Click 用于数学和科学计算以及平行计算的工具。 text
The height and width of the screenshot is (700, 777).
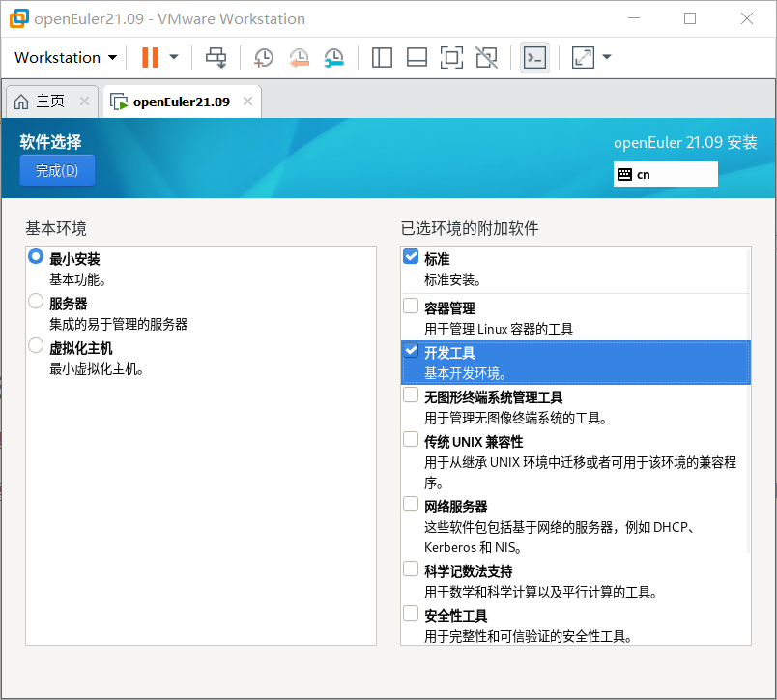click(541, 592)
